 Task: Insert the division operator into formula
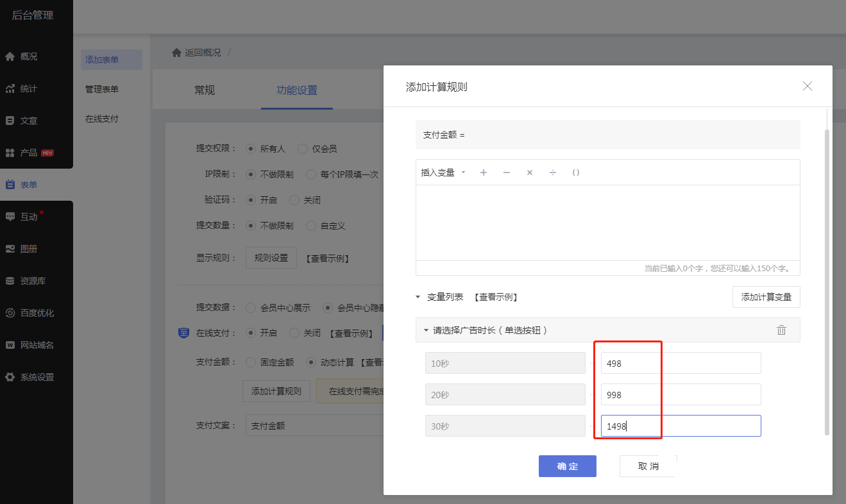pyautogui.click(x=553, y=172)
